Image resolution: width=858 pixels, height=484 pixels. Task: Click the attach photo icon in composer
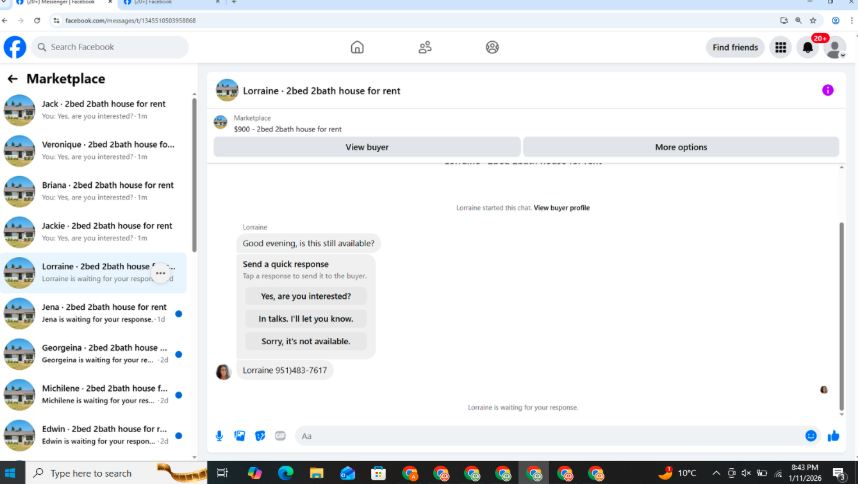(240, 436)
